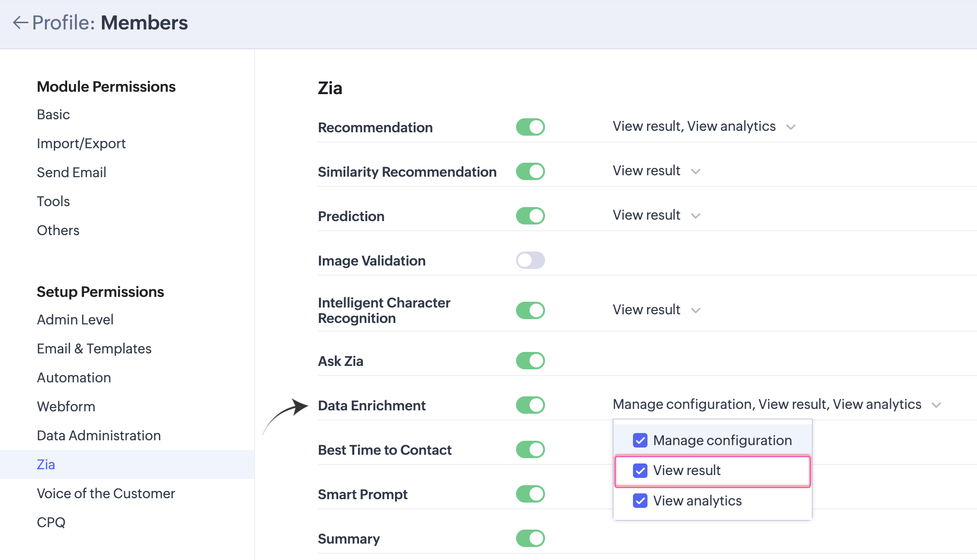Screen dimensions: 977x560
Task: Switch off the Ask Zia toggle
Action: coord(530,361)
